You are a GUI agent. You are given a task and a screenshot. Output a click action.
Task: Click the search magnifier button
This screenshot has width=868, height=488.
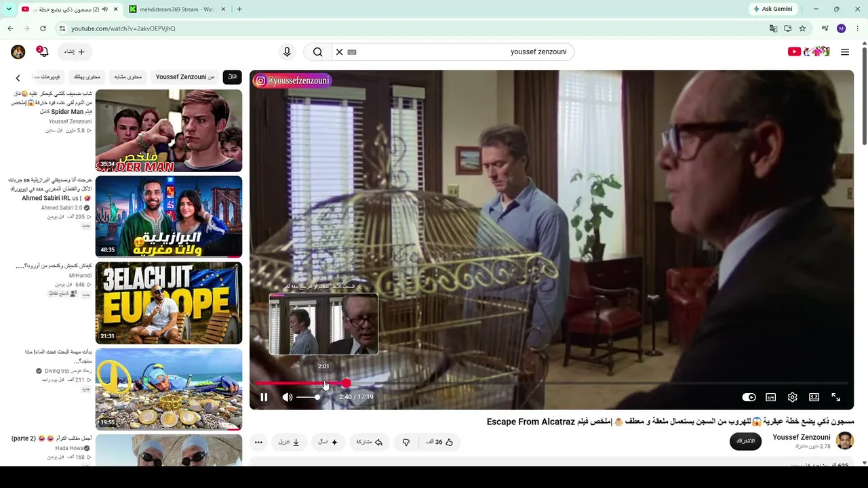pyautogui.click(x=317, y=52)
